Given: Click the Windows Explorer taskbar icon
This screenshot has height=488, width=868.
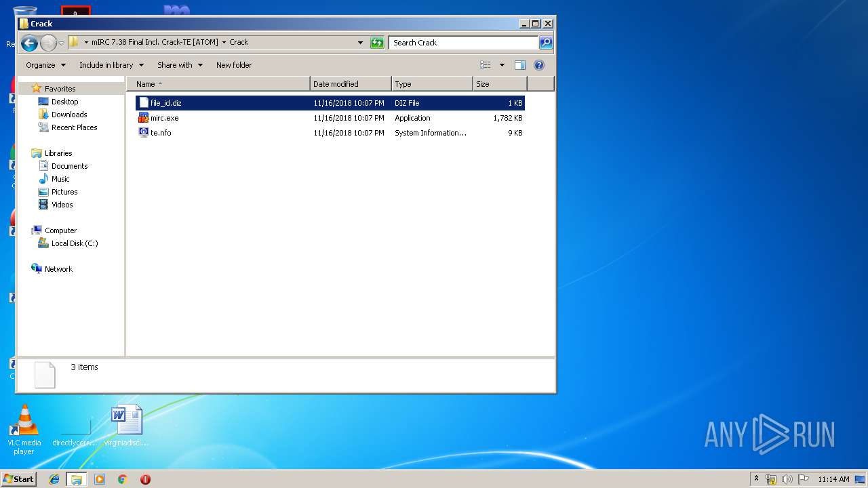Looking at the screenshot, I should click(x=77, y=479).
